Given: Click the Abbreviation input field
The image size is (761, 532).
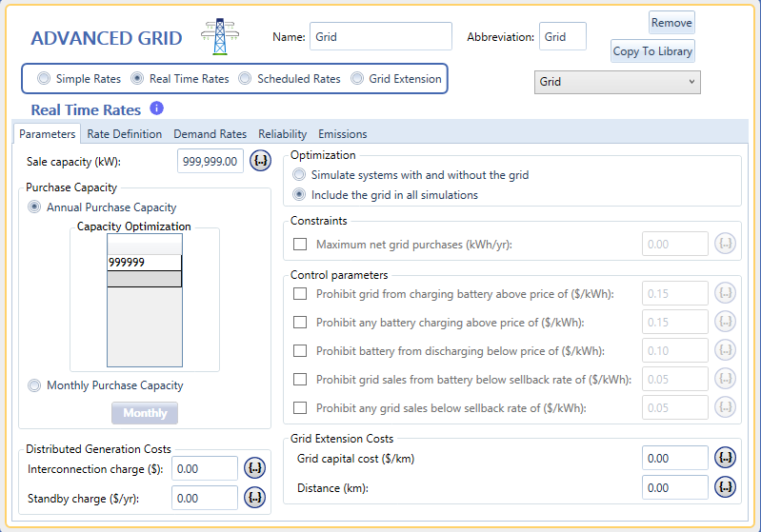Looking at the screenshot, I should tap(563, 36).
